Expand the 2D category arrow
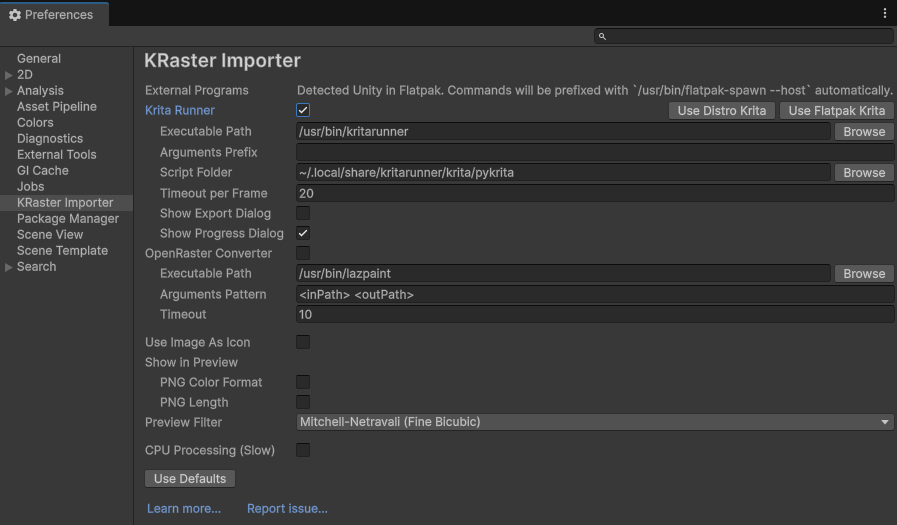Image resolution: width=897 pixels, height=525 pixels. (x=9, y=75)
